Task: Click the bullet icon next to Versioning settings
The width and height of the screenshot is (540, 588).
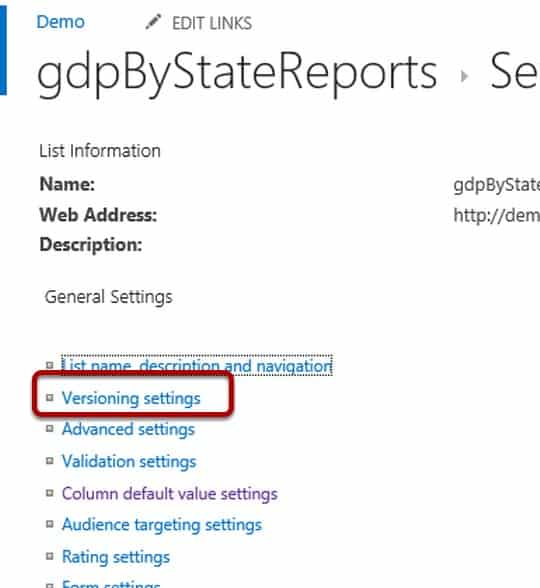Action: (x=50, y=397)
